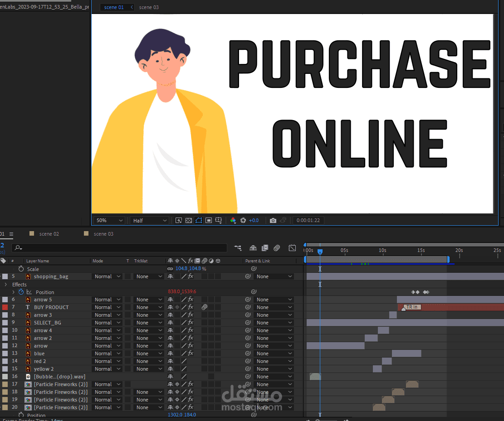Click the label tag column header icon

point(3,261)
